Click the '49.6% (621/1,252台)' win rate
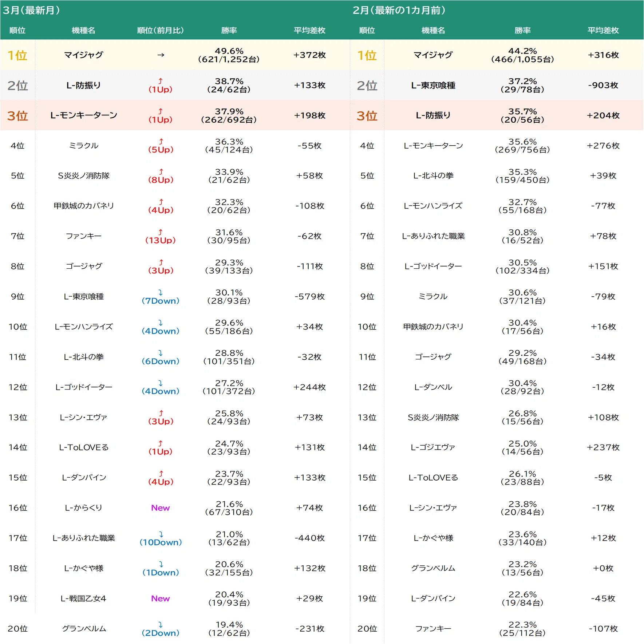Viewport: 644px width, 644px height. tap(229, 55)
